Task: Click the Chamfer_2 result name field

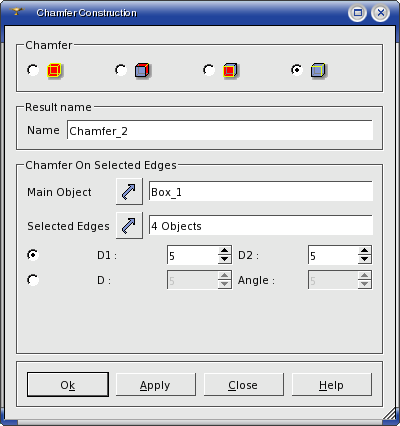Action: point(220,130)
